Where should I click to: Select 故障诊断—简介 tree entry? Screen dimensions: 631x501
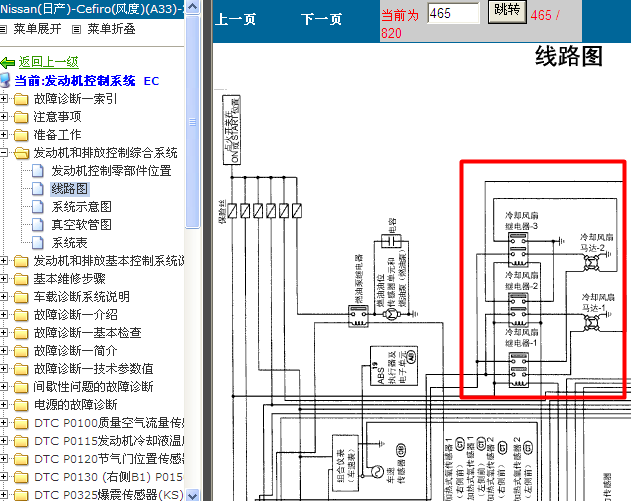coord(75,350)
